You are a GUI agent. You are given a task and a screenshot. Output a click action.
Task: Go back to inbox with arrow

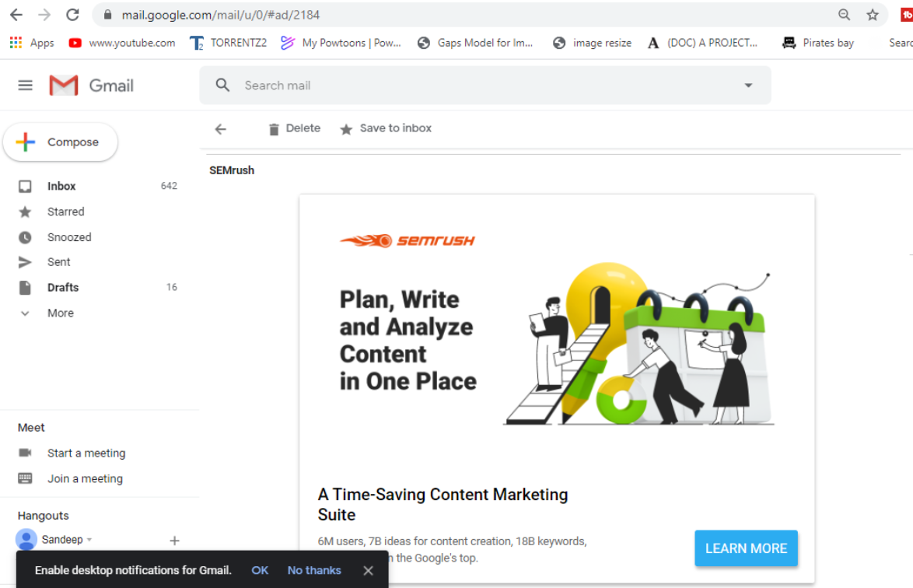coord(221,128)
